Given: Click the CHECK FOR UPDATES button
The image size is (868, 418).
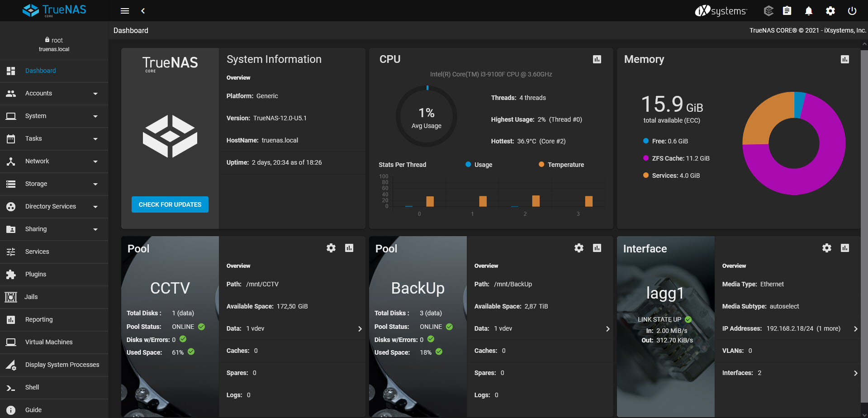Looking at the screenshot, I should [170, 204].
